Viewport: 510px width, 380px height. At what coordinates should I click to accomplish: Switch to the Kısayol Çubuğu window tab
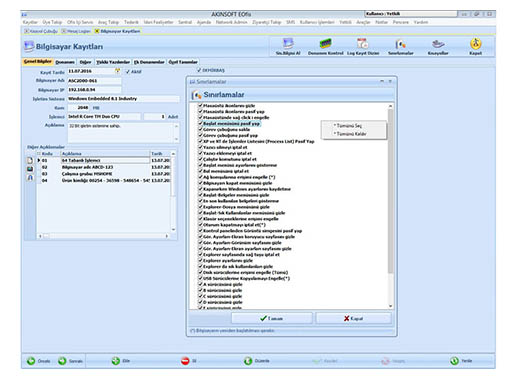coord(41,31)
